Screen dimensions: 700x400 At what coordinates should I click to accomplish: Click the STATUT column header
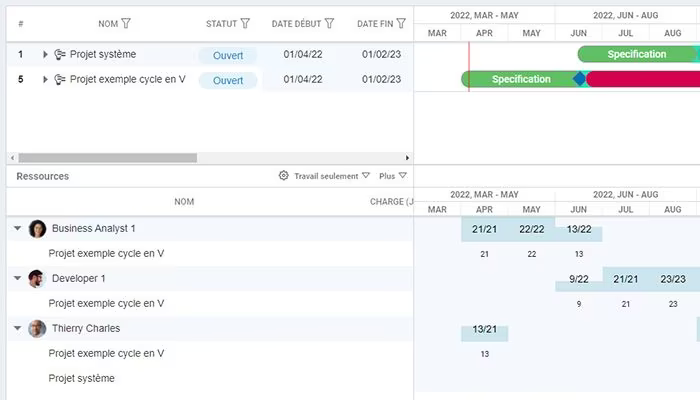(x=221, y=24)
